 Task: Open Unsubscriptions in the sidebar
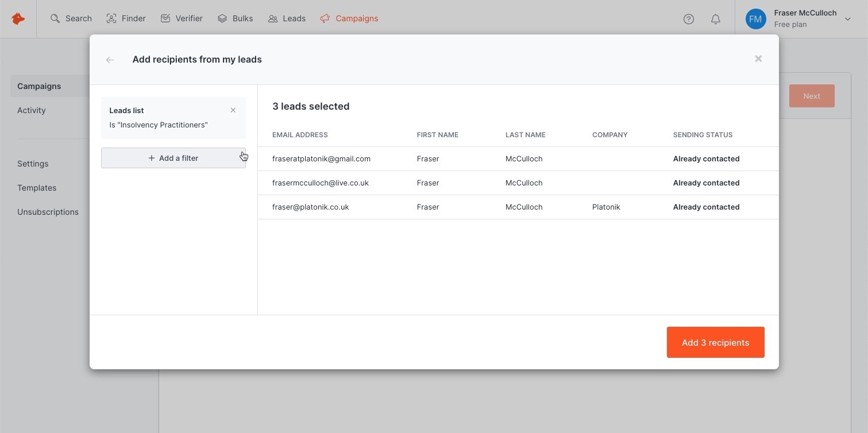click(48, 212)
